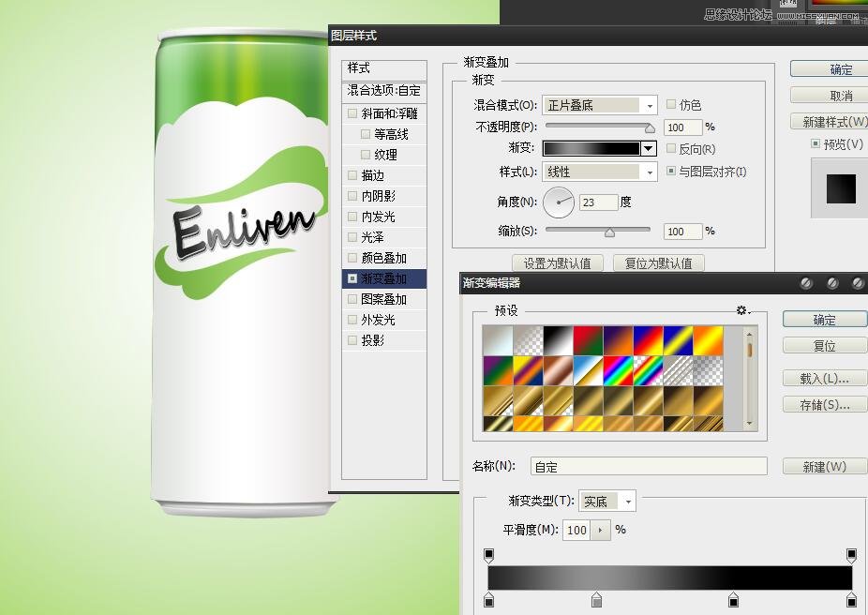
Task: Select the 样式 styles list header
Action: [383, 68]
